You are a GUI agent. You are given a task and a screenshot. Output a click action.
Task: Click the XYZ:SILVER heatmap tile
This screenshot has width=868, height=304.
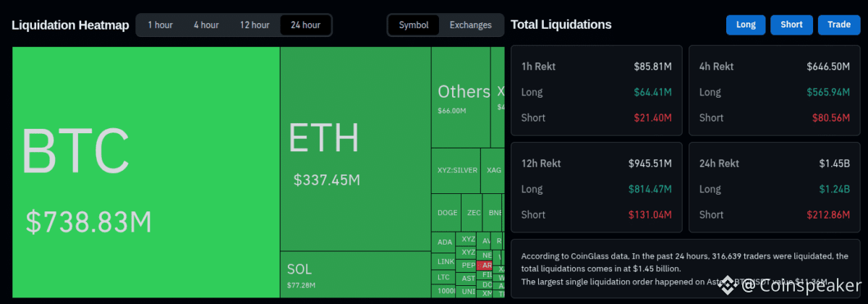coord(456,171)
